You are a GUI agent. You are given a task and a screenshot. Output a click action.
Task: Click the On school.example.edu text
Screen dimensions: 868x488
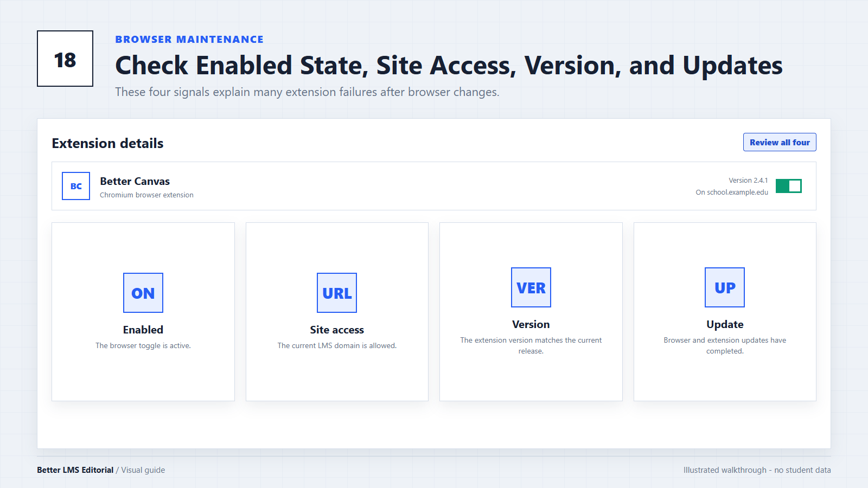[732, 192]
